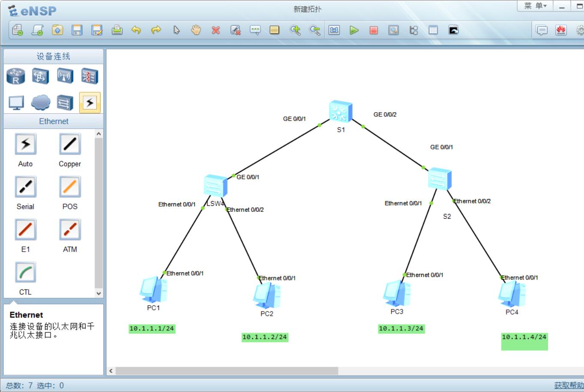The width and height of the screenshot is (584, 392).
Task: Click the red X delete tool
Action: click(x=216, y=30)
